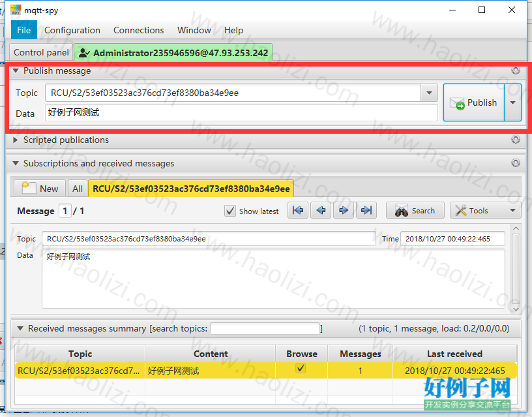Click the received message Topic field
Image resolution: width=532 pixels, height=417 pixels.
209,239
